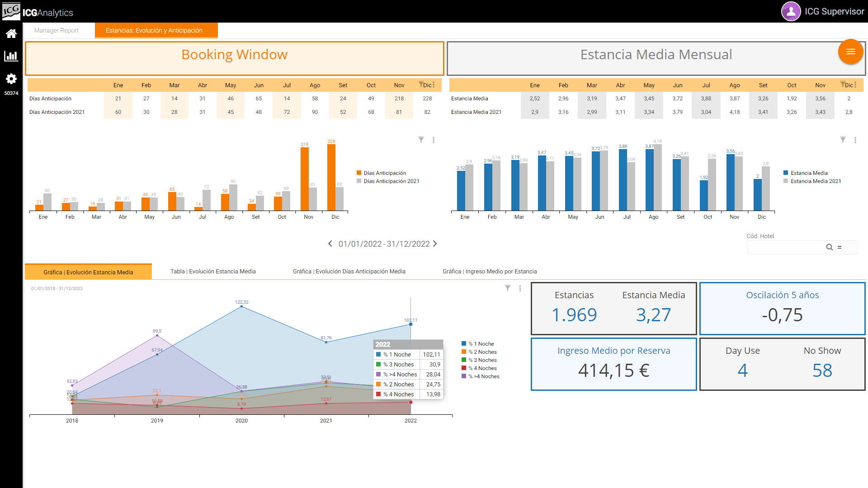Viewport: 868px width, 488px height.
Task: Click search icon in Cód. Hotel field
Action: pyautogui.click(x=829, y=247)
